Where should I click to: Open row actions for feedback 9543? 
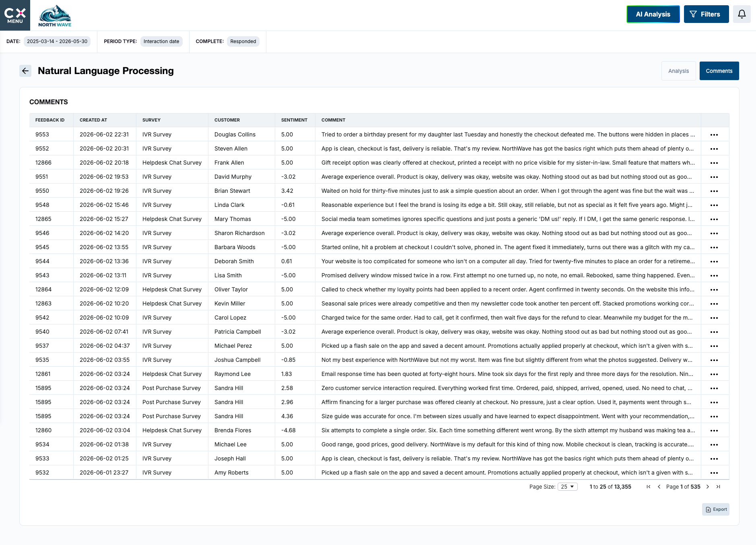714,276
